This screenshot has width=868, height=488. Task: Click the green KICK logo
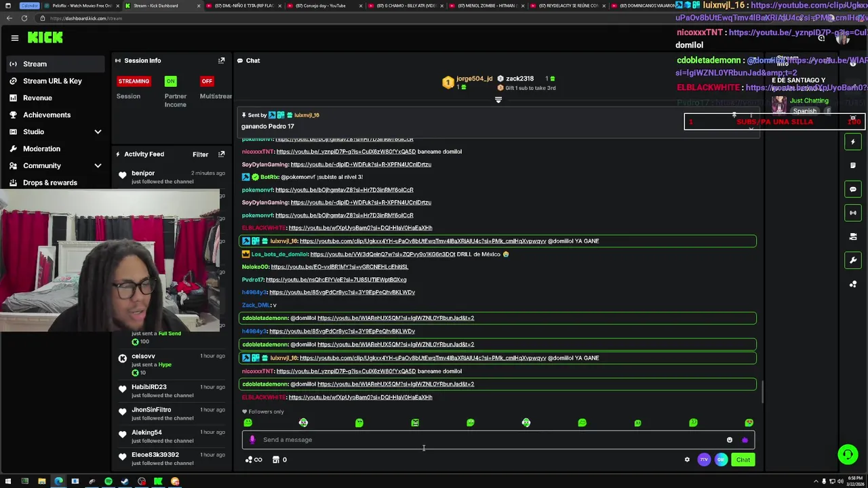[45, 38]
